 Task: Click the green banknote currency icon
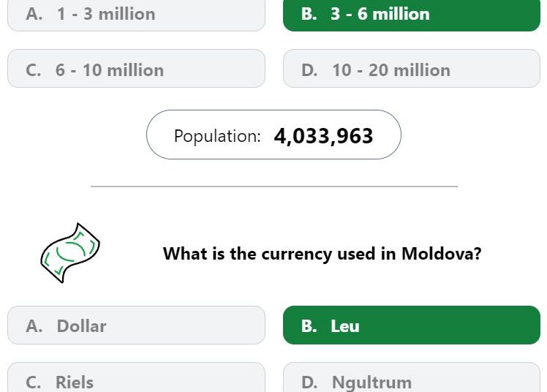[x=70, y=253]
